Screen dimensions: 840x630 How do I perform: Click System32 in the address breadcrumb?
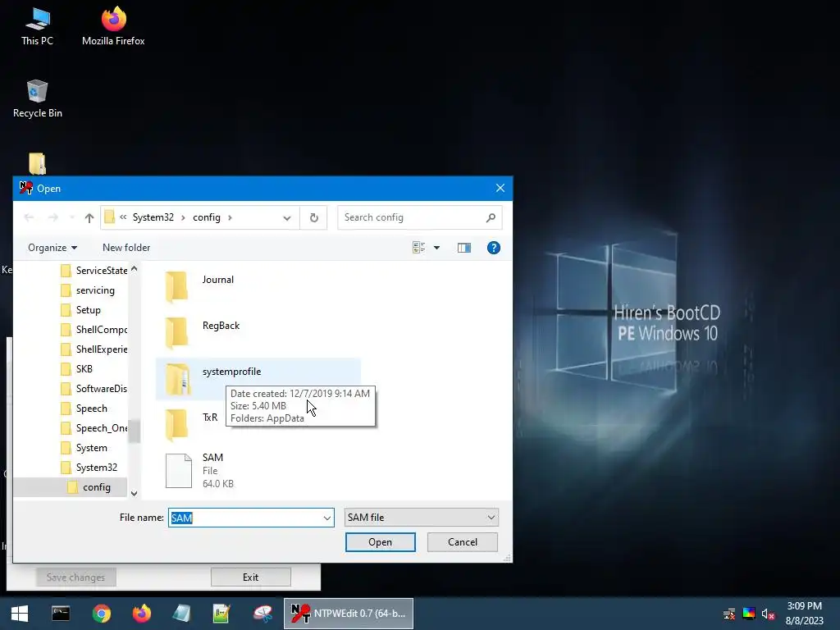153,217
